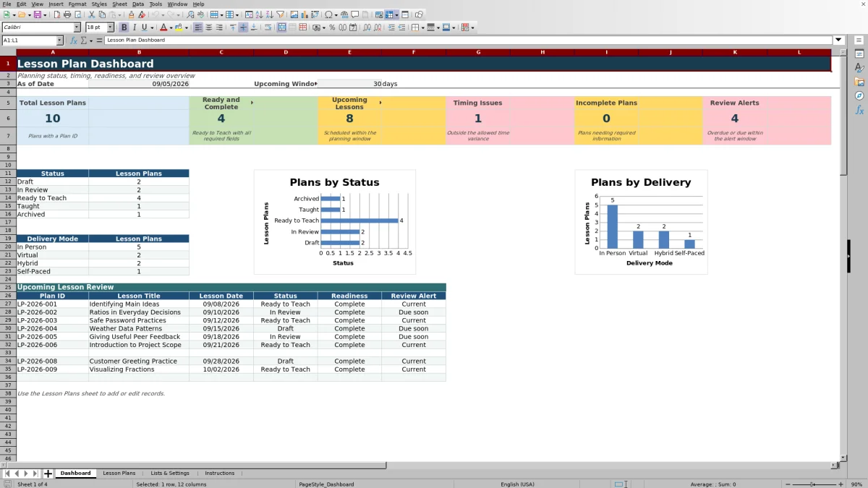Open the Styles menu
Viewport: 868px width, 488px height.
[99, 4]
